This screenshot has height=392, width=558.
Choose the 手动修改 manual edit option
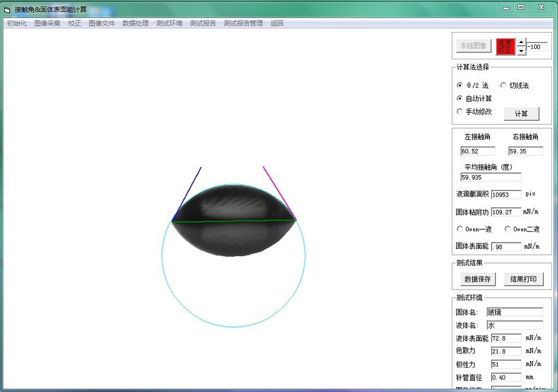460,112
